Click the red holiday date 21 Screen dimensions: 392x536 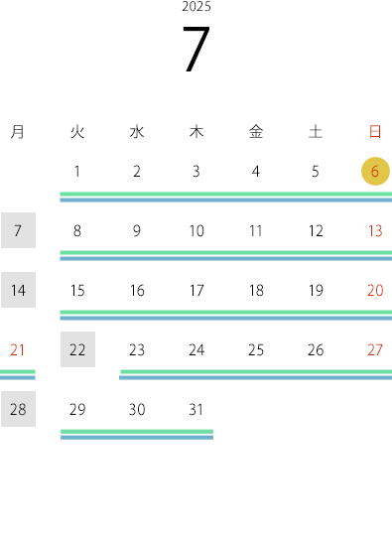[18, 349]
